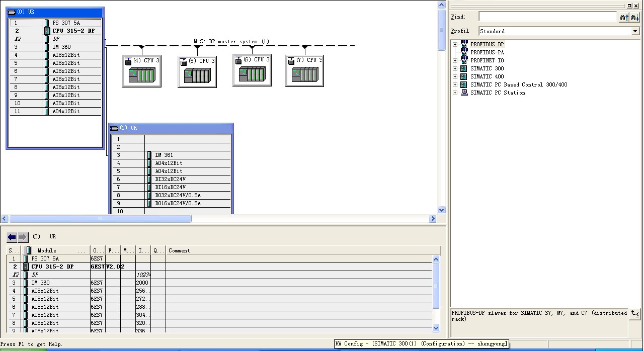Viewport: 644px width, 351px height.
Task: Select the PROFIBUS-PA catalog icon
Action: point(464,52)
